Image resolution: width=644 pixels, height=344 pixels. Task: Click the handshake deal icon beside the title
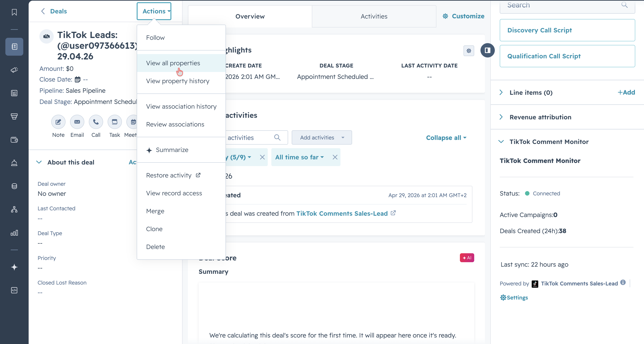coord(47,36)
